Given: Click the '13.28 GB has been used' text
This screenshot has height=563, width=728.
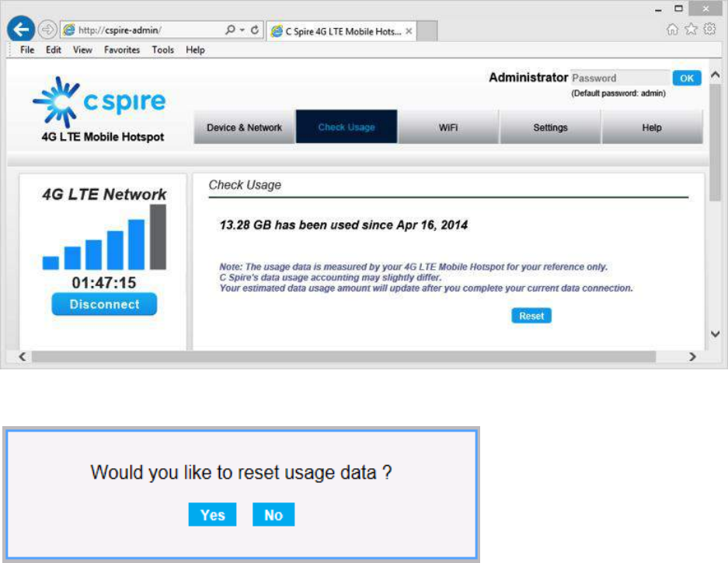Looking at the screenshot, I should (343, 226).
